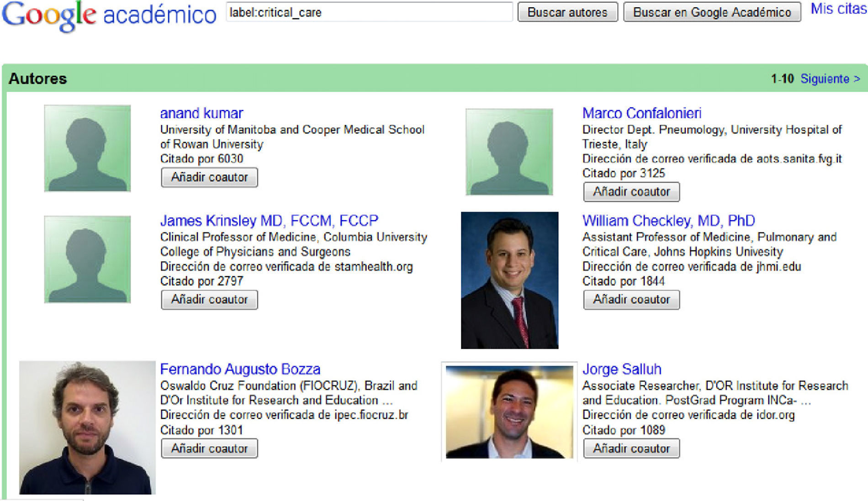Add Fernando Augusto Bozza as coauthor
The image size is (868, 501).
[x=209, y=448]
